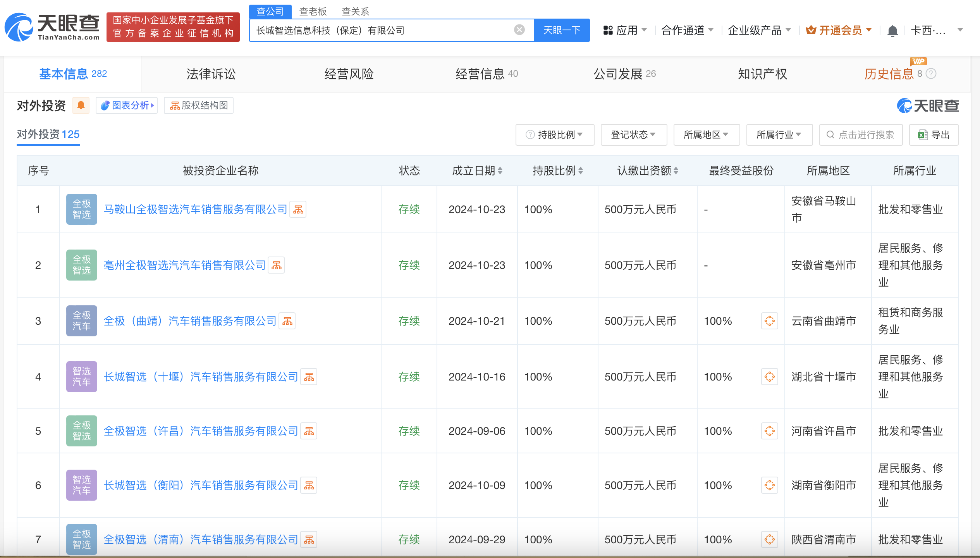Clear the search box with the X icon
Viewport: 980px width, 558px height.
[x=518, y=30]
